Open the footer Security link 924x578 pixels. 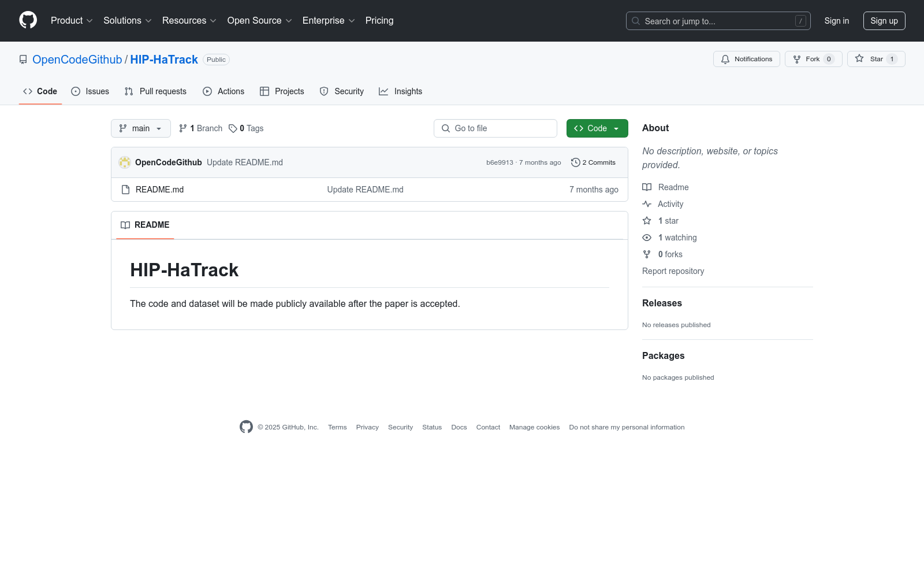tap(400, 427)
